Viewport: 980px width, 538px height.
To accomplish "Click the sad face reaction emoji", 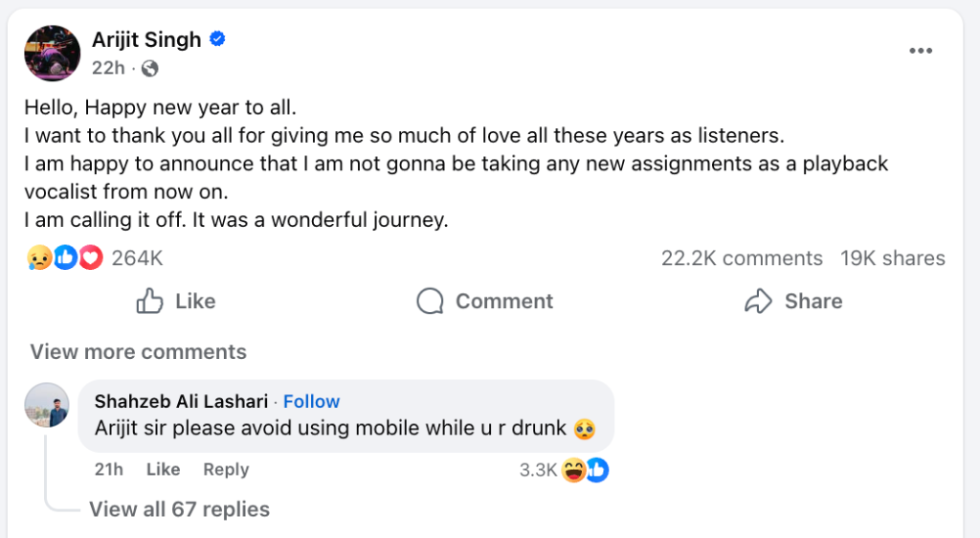I will 39,258.
